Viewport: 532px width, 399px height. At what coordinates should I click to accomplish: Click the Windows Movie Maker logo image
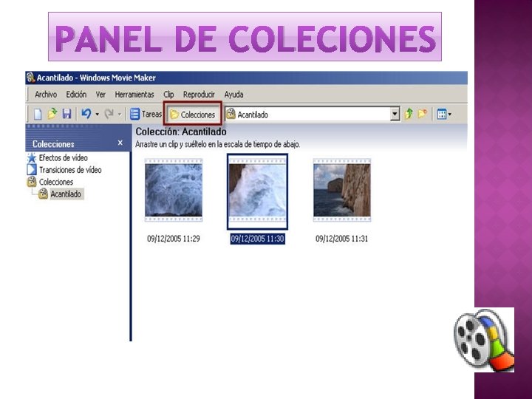[x=484, y=340]
